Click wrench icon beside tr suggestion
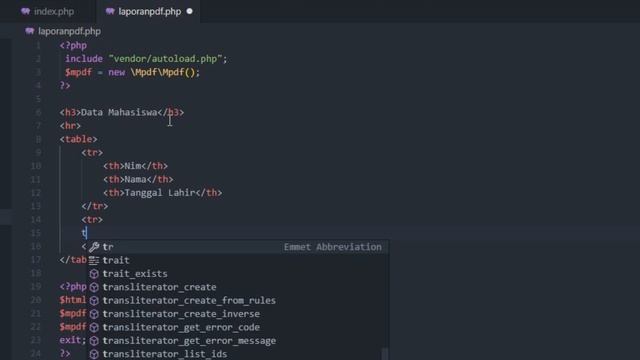The height and width of the screenshot is (360, 640). pos(94,247)
